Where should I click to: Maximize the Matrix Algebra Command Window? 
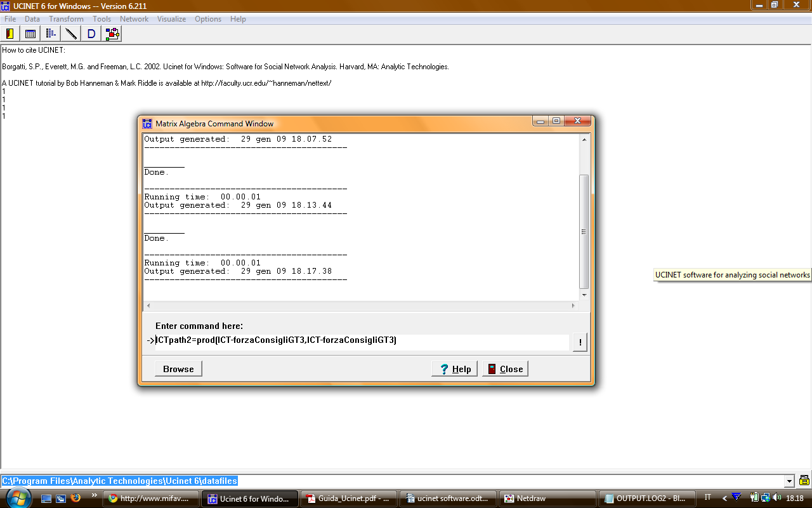pyautogui.click(x=556, y=121)
